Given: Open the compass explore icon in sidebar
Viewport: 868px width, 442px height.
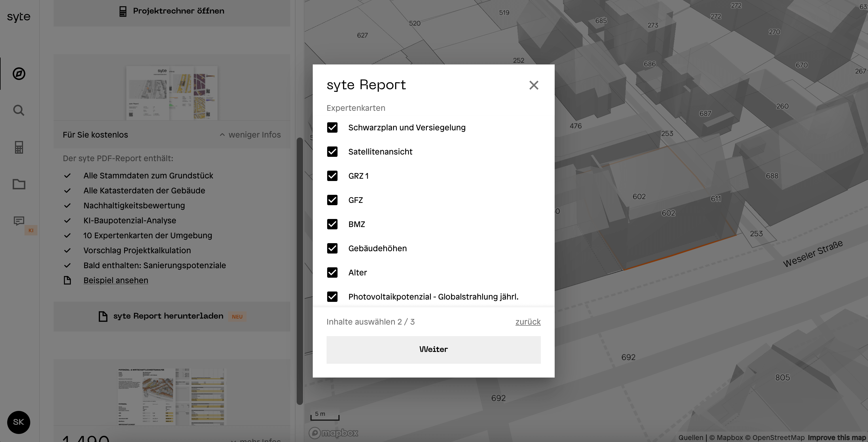Looking at the screenshot, I should 19,74.
